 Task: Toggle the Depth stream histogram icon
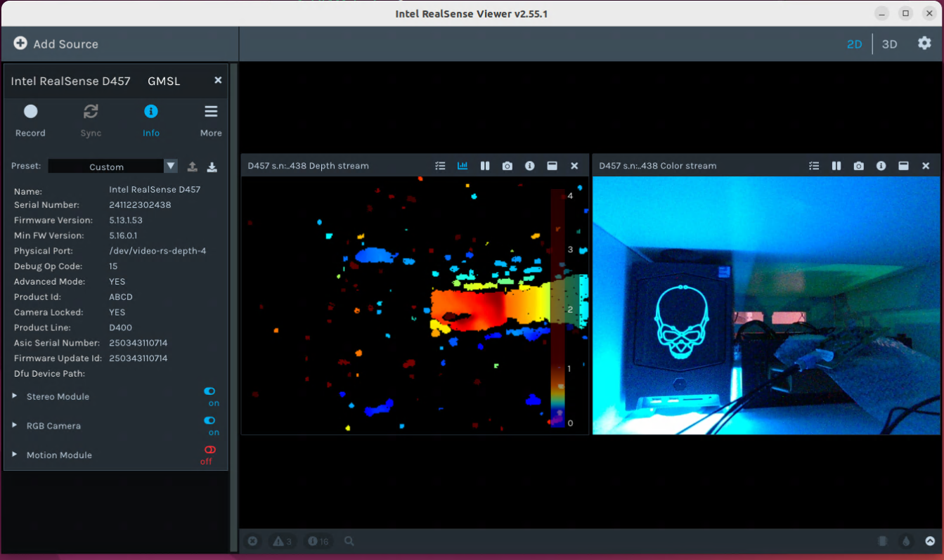click(x=463, y=166)
